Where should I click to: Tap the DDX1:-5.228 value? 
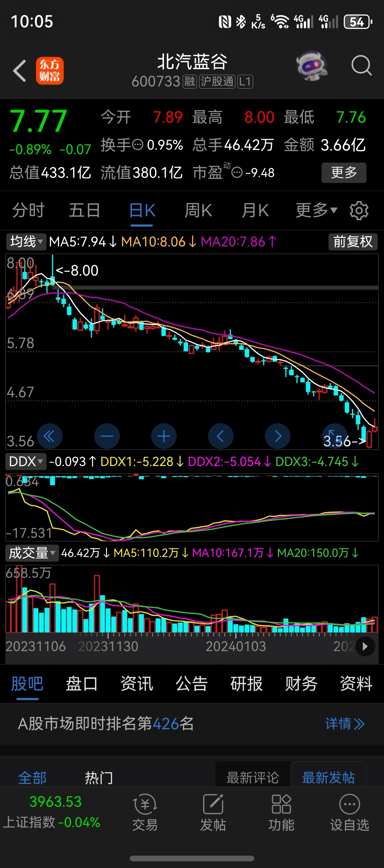tap(142, 461)
